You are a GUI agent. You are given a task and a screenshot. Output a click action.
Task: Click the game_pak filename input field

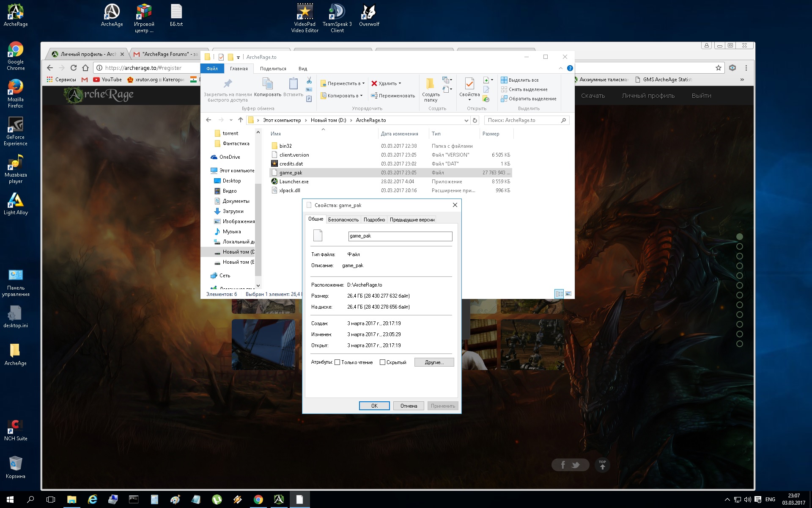[399, 235]
